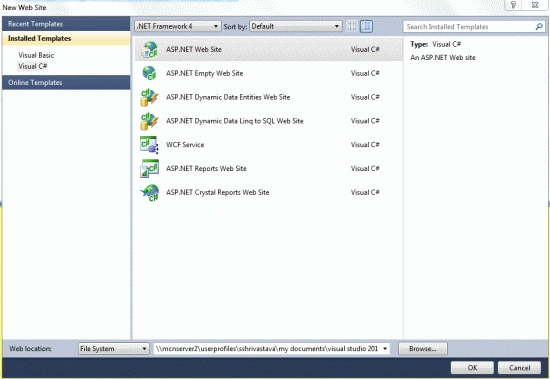Close the New Web Site dialog

535,5
